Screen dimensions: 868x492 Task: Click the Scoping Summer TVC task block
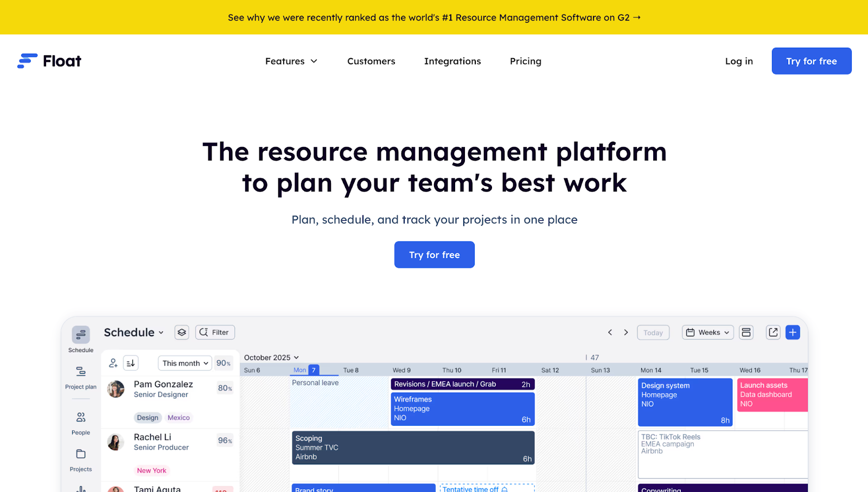(413, 448)
